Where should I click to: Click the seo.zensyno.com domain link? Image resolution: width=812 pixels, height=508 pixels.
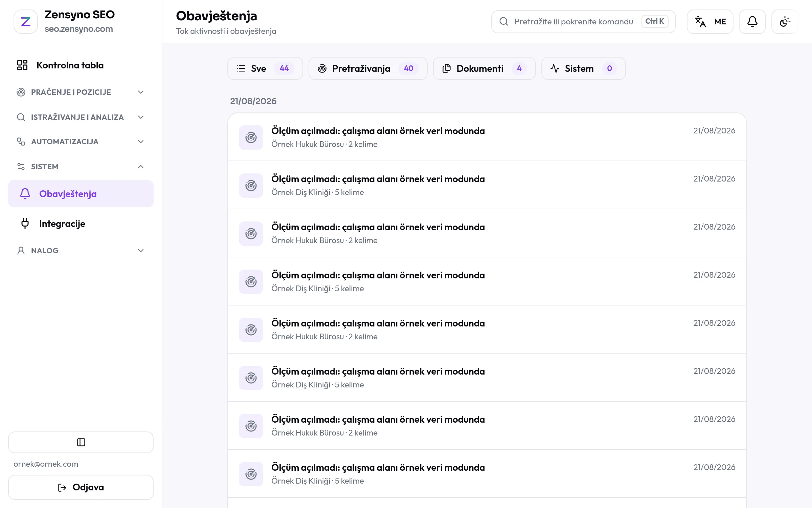(79, 29)
